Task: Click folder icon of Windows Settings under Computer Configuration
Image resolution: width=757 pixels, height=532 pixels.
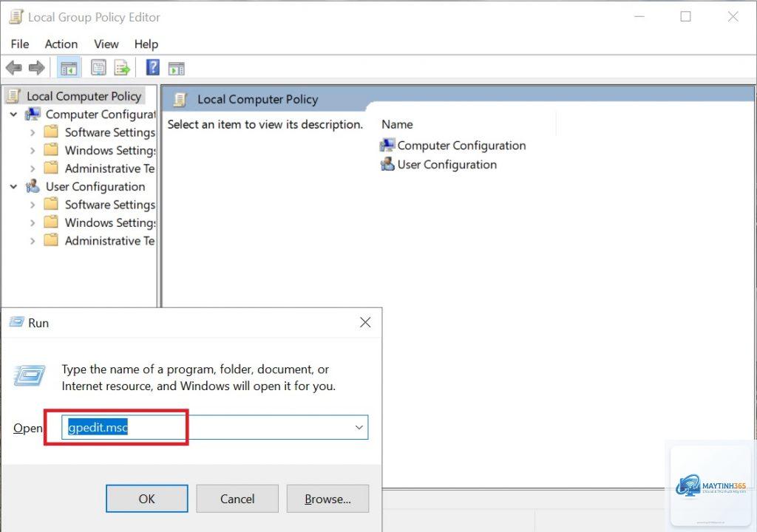Action: 51,150
